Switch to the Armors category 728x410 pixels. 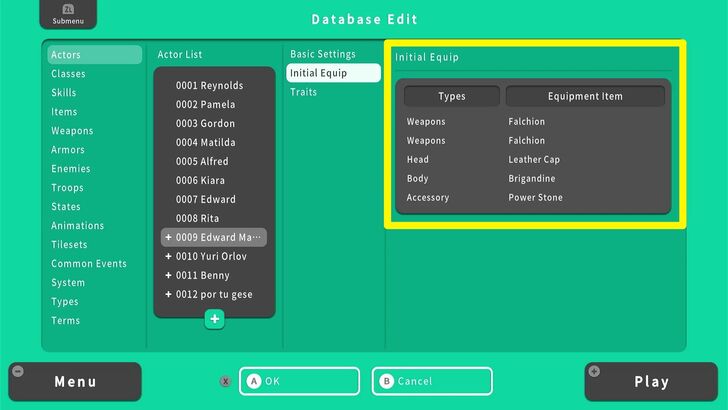point(68,150)
